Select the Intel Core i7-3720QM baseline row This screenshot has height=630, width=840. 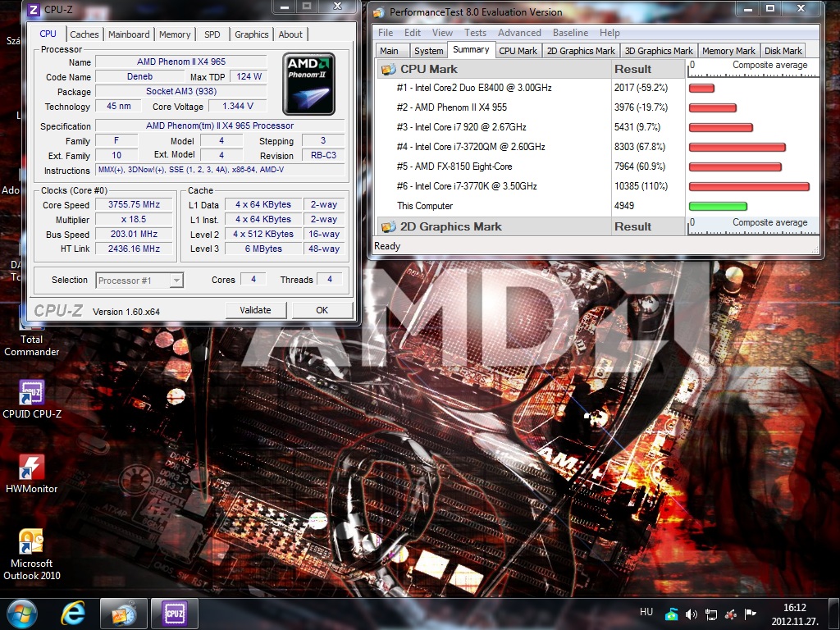coord(598,147)
